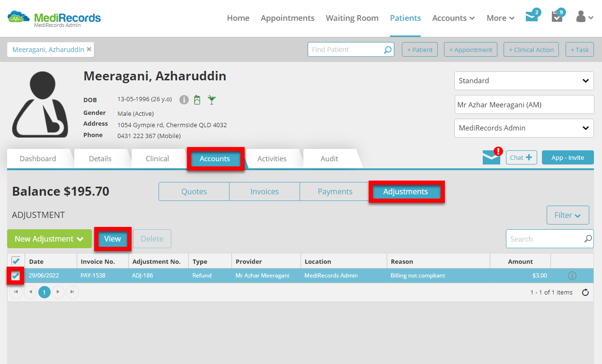Close the Meeragani, Azharuddin patient tab
Viewport: 602px width, 364px height.
pos(89,49)
